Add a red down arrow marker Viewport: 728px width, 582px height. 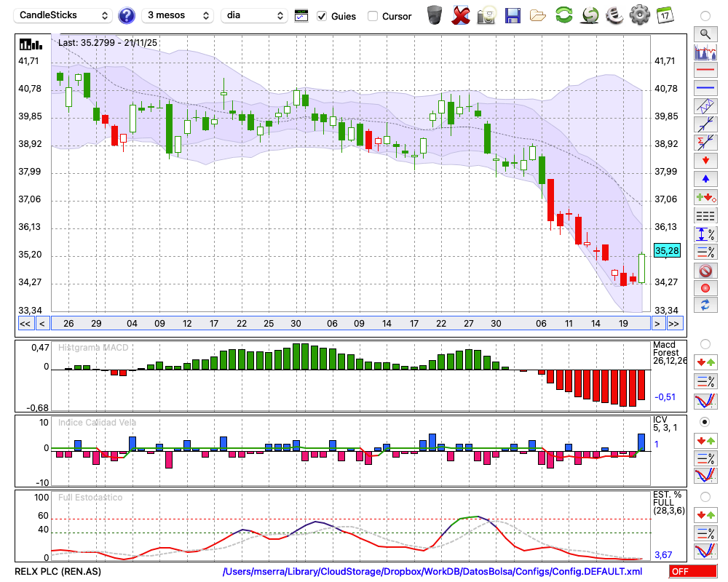(705, 161)
